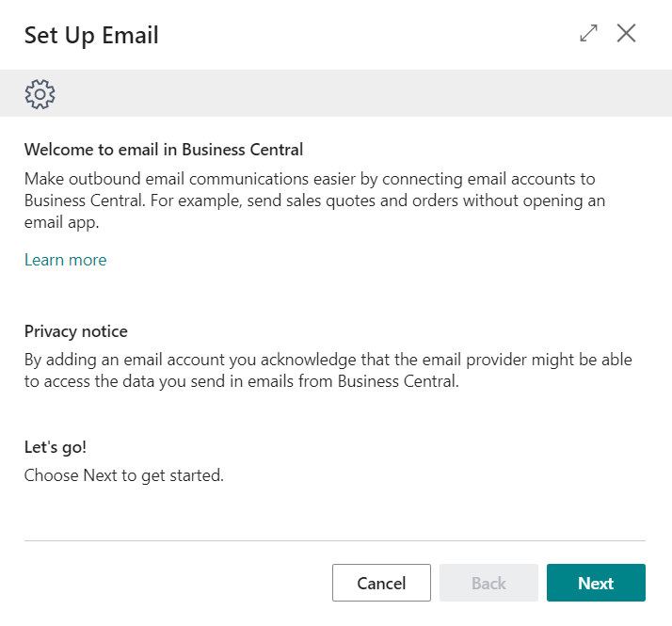Click the "email app." text line
This screenshot has width=672, height=626.
(62, 221)
